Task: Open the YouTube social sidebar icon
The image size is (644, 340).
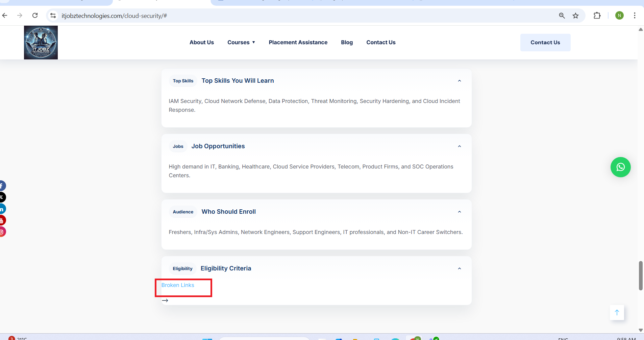Action: coord(2,220)
